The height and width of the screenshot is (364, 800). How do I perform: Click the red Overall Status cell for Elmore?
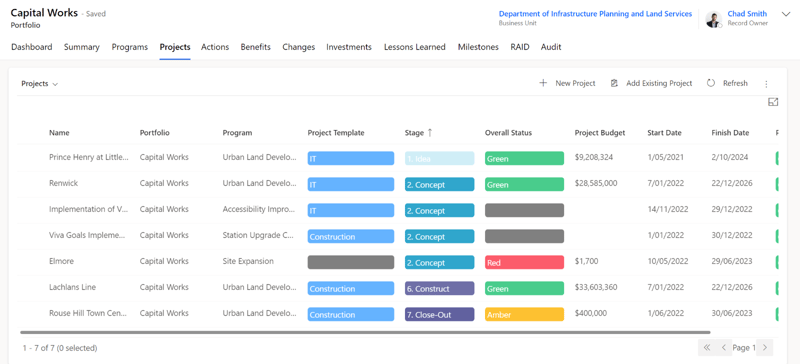coord(524,262)
